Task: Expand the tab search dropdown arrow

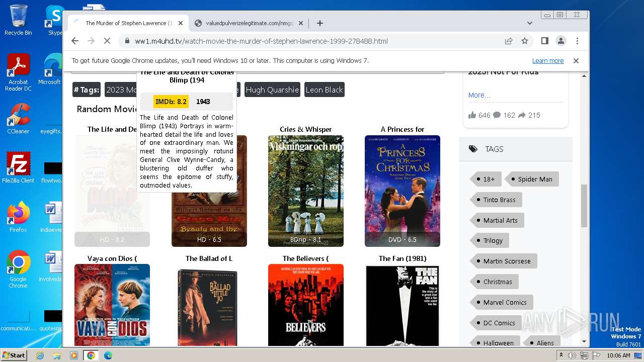Action: [x=530, y=23]
